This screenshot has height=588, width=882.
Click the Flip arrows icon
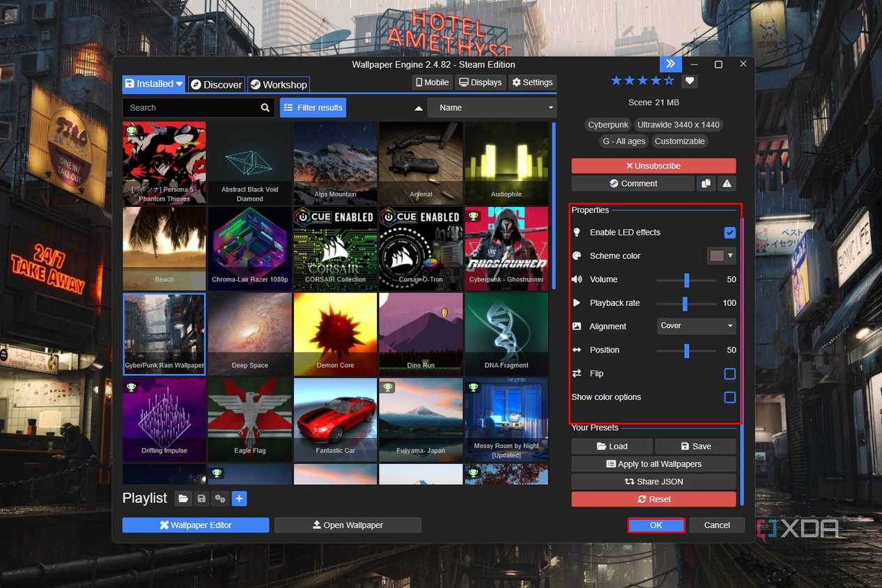[x=577, y=373]
